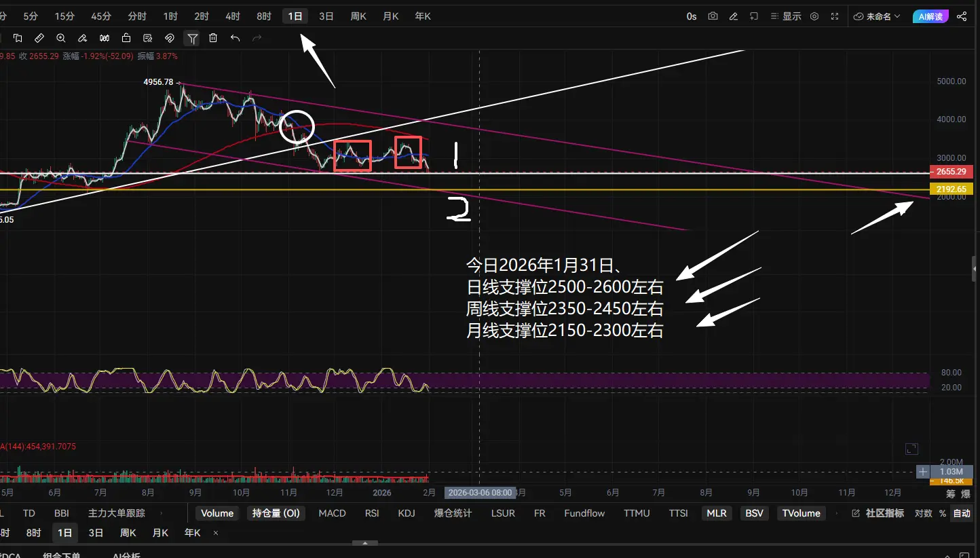The width and height of the screenshot is (980, 558).
Task: Toggle the RSI indicator
Action: click(372, 513)
